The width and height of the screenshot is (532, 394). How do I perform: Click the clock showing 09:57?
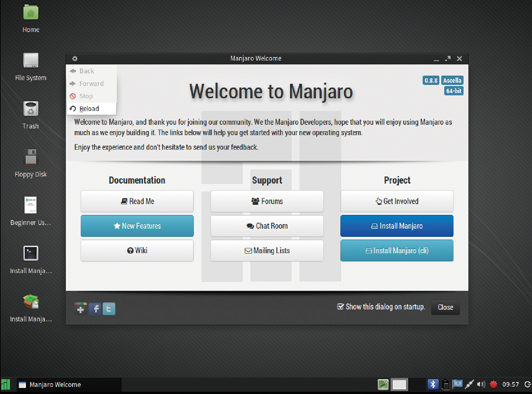511,385
